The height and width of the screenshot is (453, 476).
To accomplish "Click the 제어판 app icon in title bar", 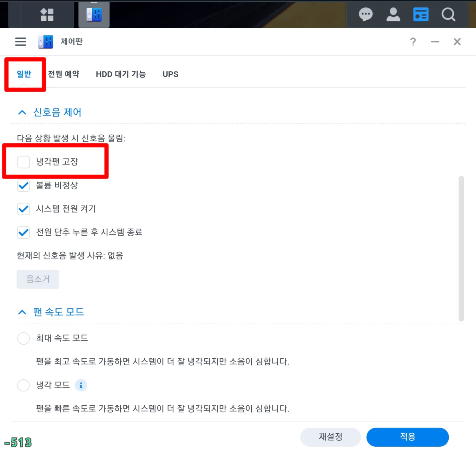I will 46,42.
